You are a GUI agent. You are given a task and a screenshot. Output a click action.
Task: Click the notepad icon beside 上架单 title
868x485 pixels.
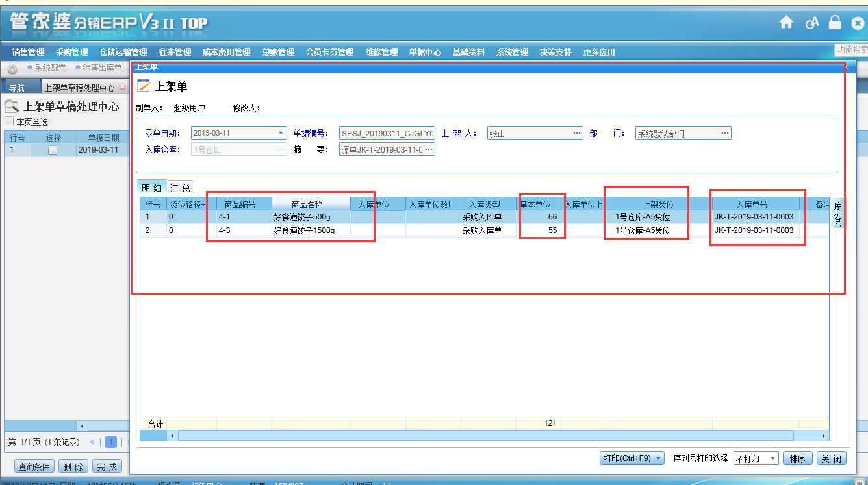[x=144, y=86]
